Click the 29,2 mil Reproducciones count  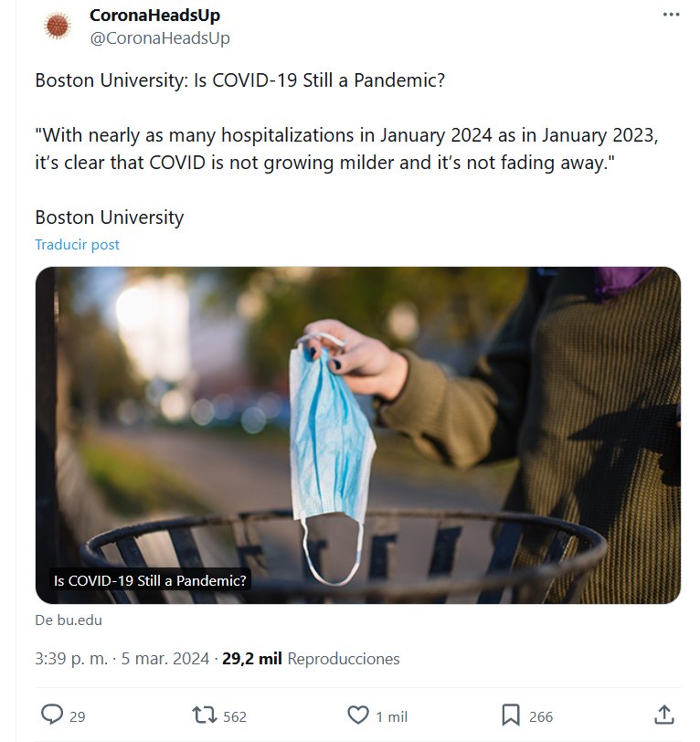coord(311,659)
